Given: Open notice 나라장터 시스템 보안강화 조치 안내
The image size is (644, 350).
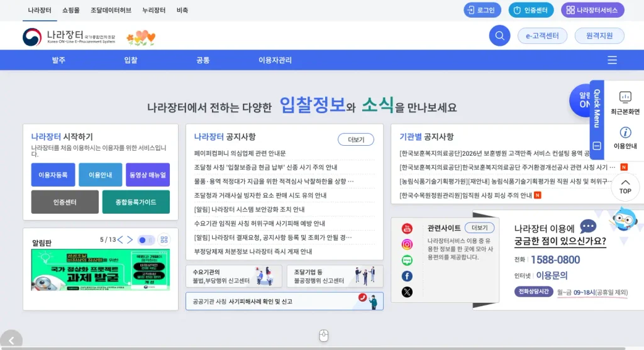Looking at the screenshot, I should click(x=249, y=209).
